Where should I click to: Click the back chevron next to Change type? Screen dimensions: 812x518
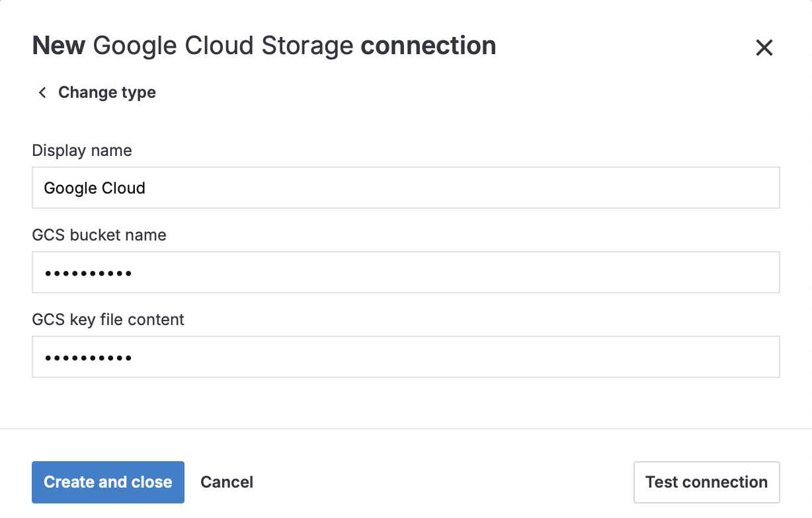pyautogui.click(x=42, y=92)
